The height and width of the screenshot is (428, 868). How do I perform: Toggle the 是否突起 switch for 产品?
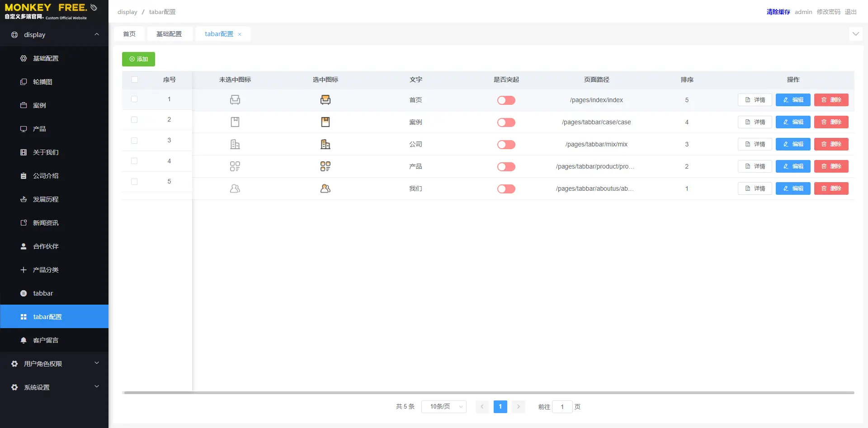506,167
